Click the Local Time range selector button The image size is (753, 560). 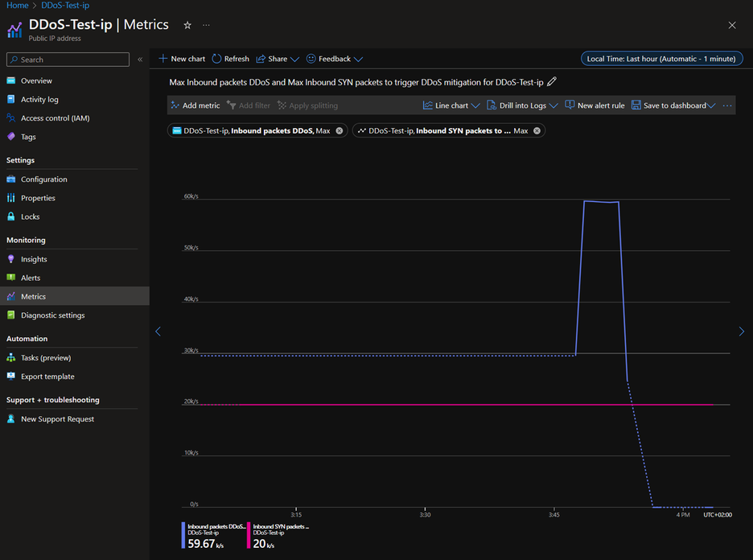tap(660, 59)
